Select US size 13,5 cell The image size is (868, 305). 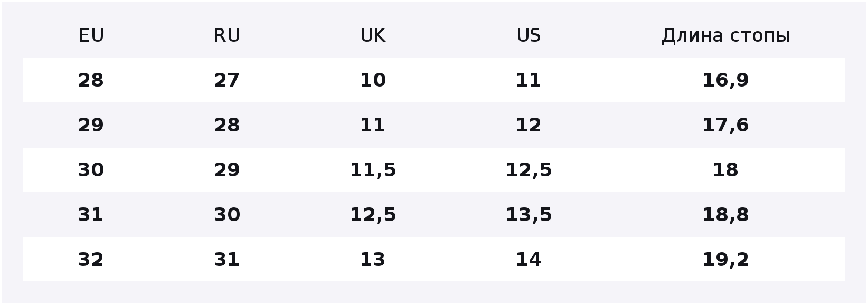tap(529, 215)
